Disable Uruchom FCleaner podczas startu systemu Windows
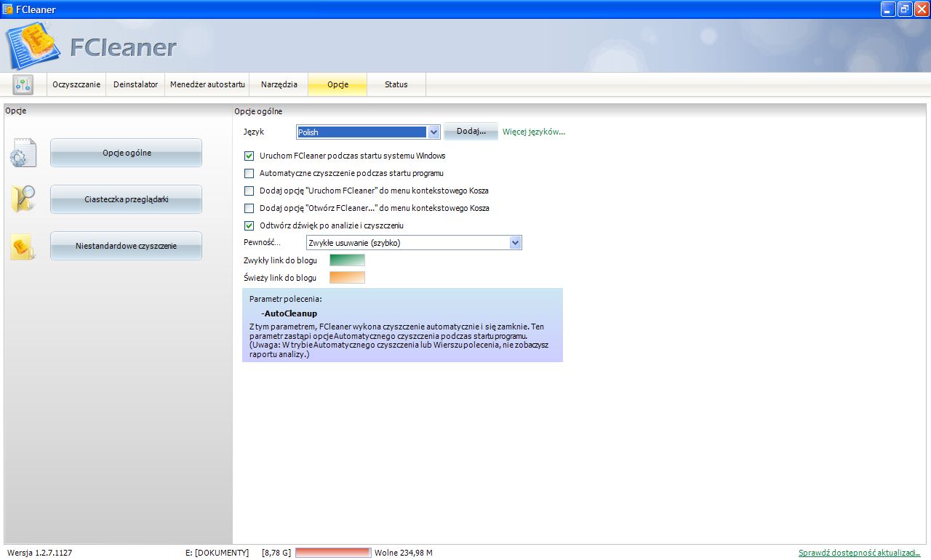The width and height of the screenshot is (931, 560). [249, 156]
